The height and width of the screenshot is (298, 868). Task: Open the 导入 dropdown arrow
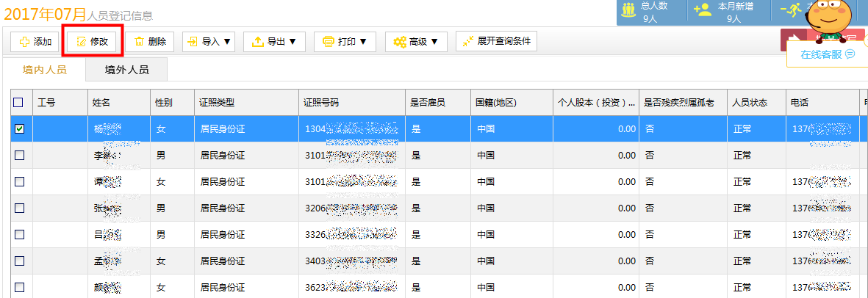(x=227, y=42)
